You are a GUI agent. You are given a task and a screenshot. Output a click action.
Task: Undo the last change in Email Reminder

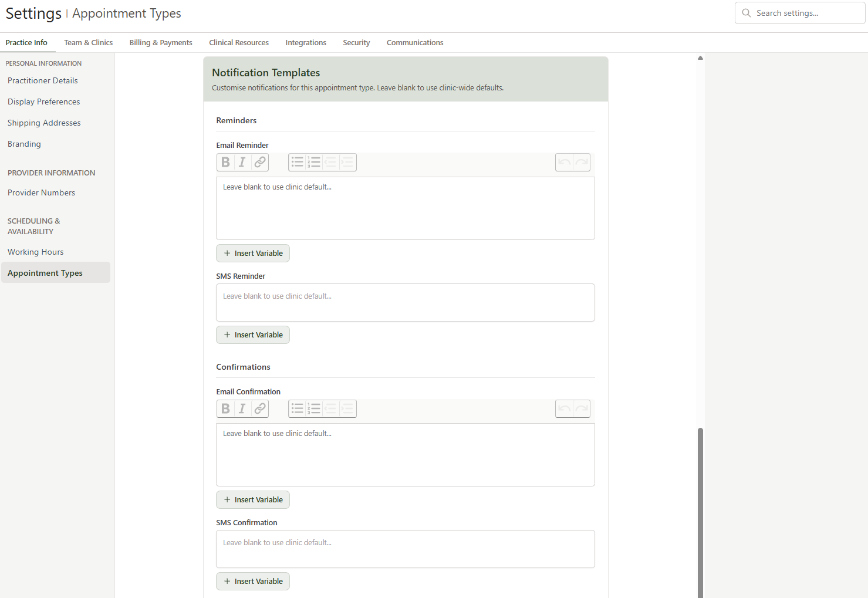click(x=564, y=162)
